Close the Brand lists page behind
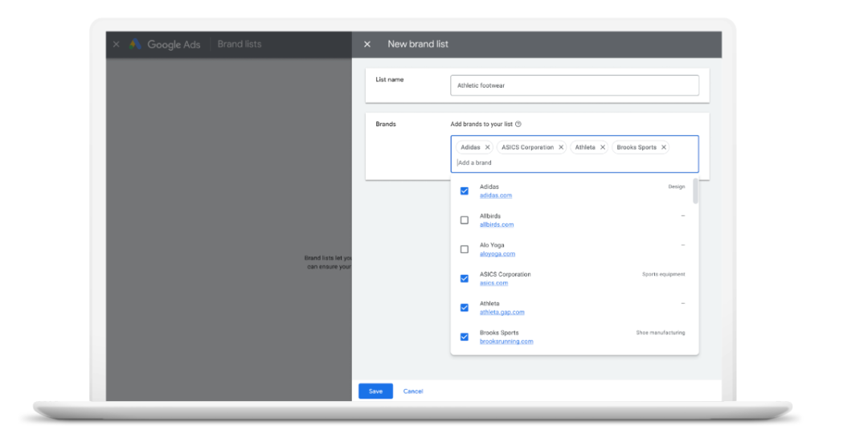Screen dimensions: 868x426 (116, 44)
